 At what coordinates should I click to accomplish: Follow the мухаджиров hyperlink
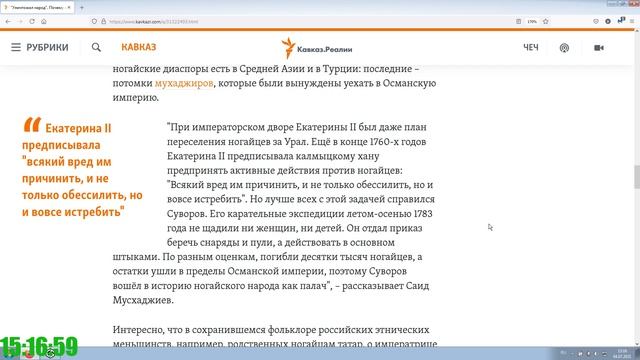[x=184, y=83]
